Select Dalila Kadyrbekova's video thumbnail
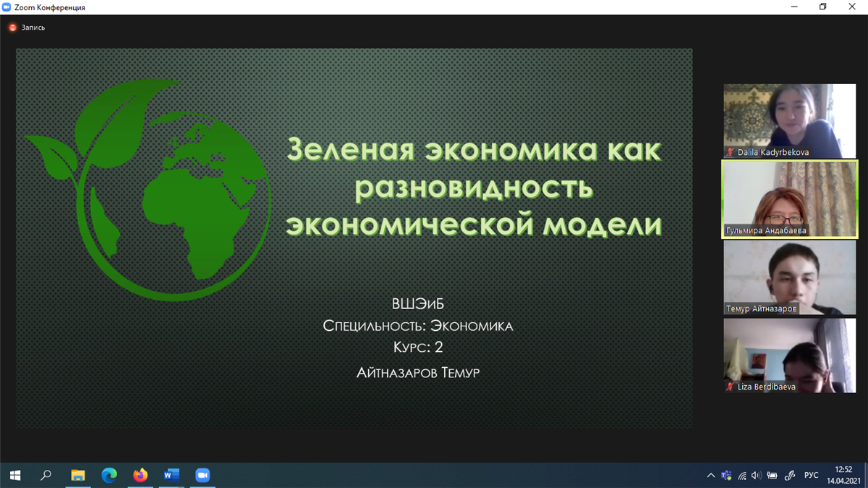Screen dimensions: 868x488 tap(789, 119)
